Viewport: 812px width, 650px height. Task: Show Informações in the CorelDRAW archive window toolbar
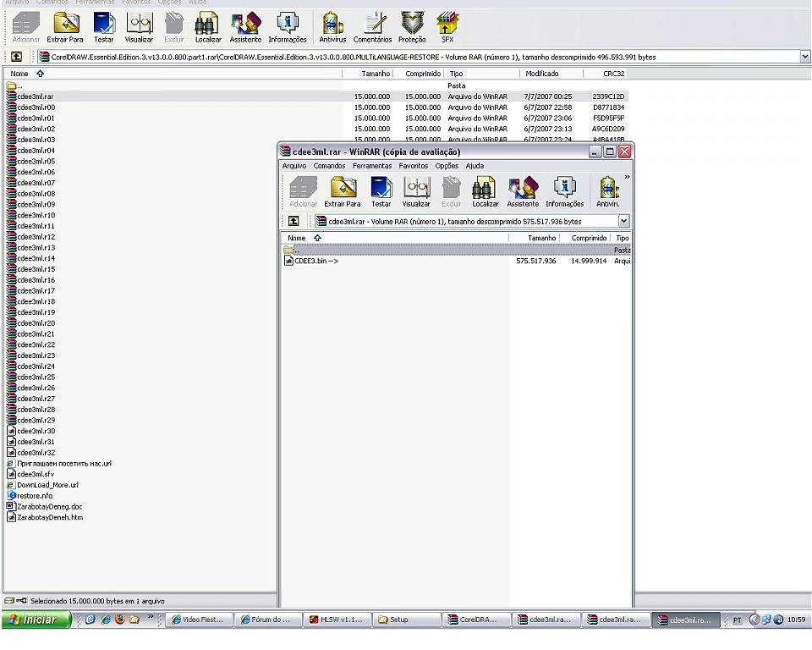288,27
